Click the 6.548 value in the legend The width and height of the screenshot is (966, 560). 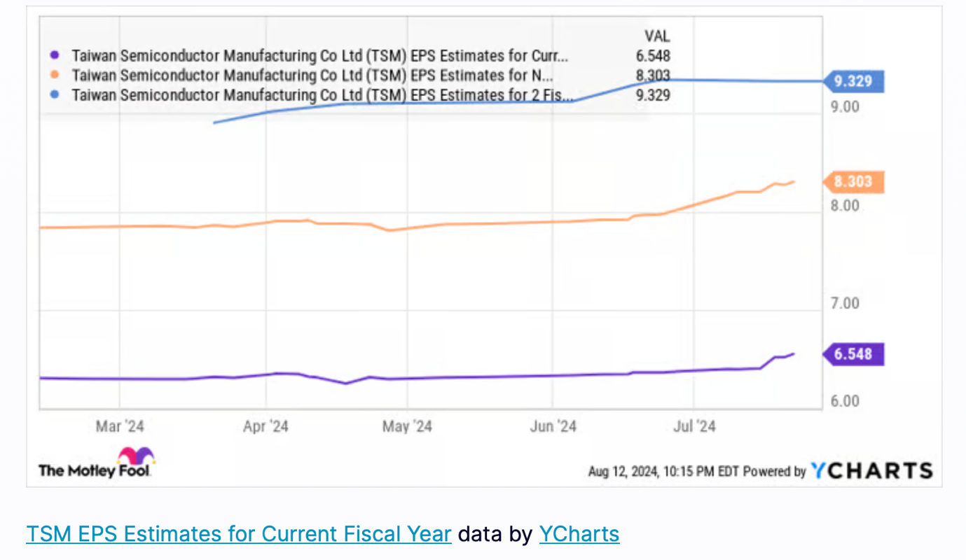[x=652, y=56]
